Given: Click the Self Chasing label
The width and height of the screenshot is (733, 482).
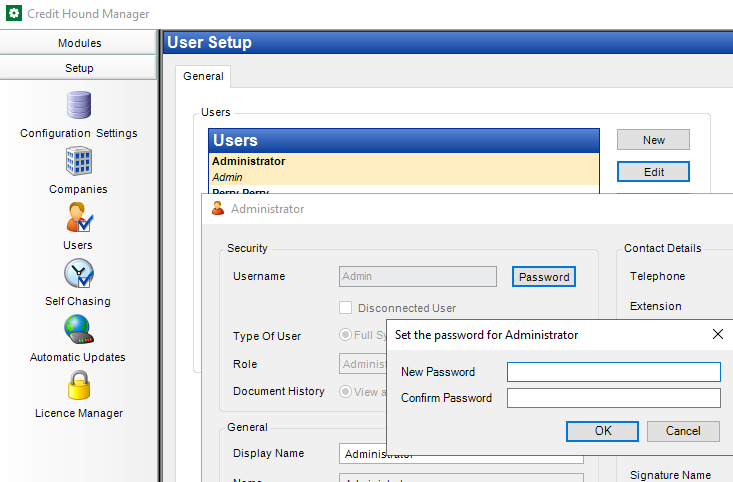Looking at the screenshot, I should [x=78, y=301].
